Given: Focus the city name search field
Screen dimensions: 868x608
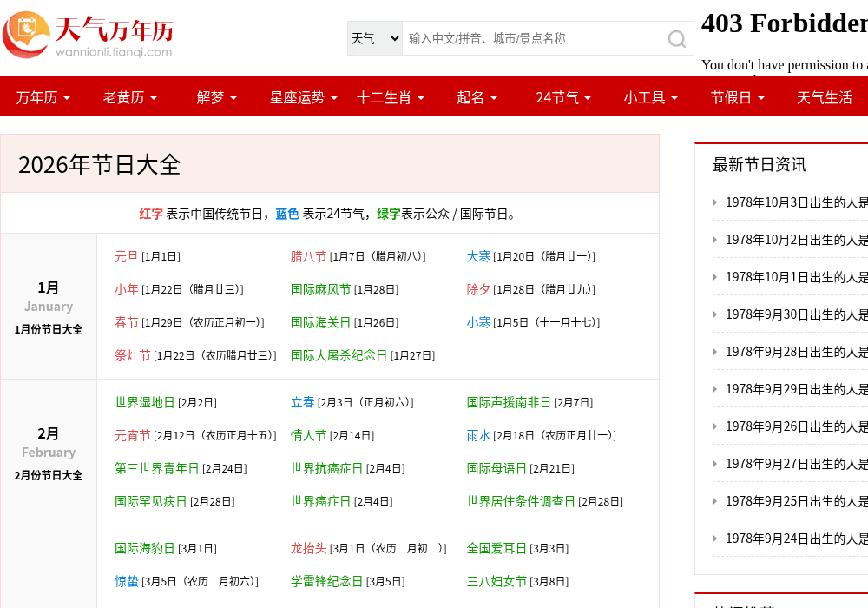Looking at the screenshot, I should 534,38.
